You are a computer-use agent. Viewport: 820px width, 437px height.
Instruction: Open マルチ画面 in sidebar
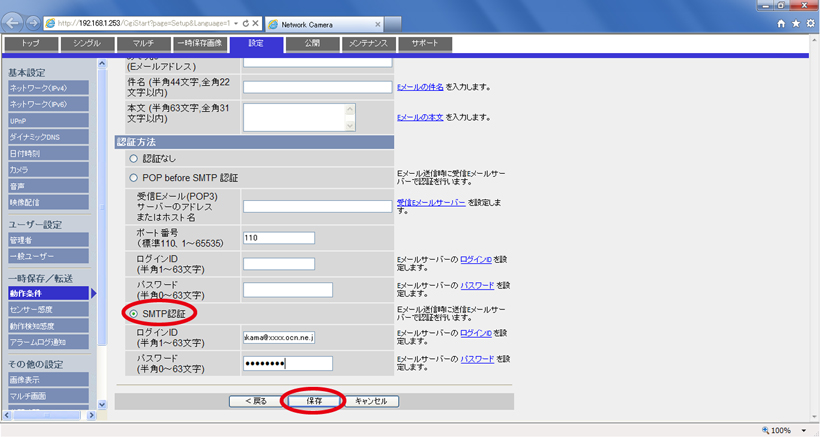(48, 396)
